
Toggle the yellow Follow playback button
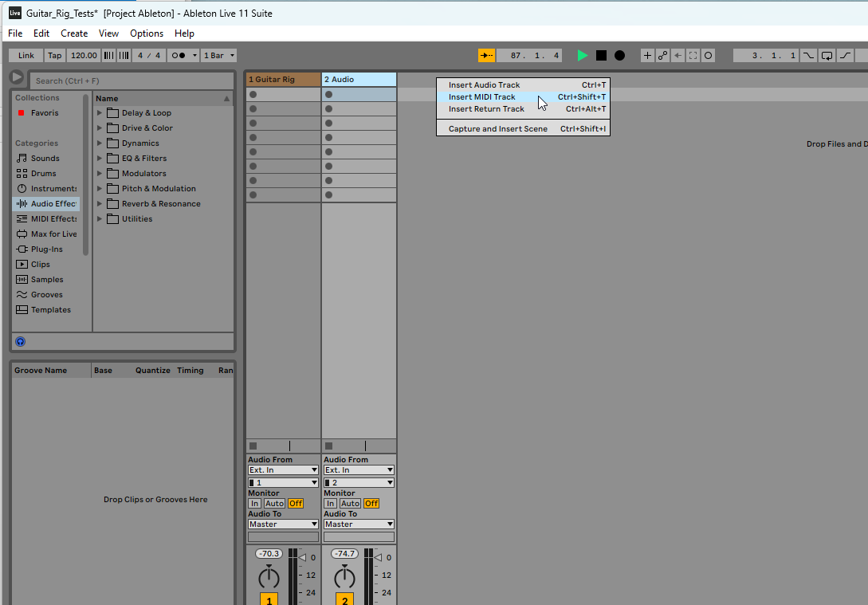click(486, 55)
